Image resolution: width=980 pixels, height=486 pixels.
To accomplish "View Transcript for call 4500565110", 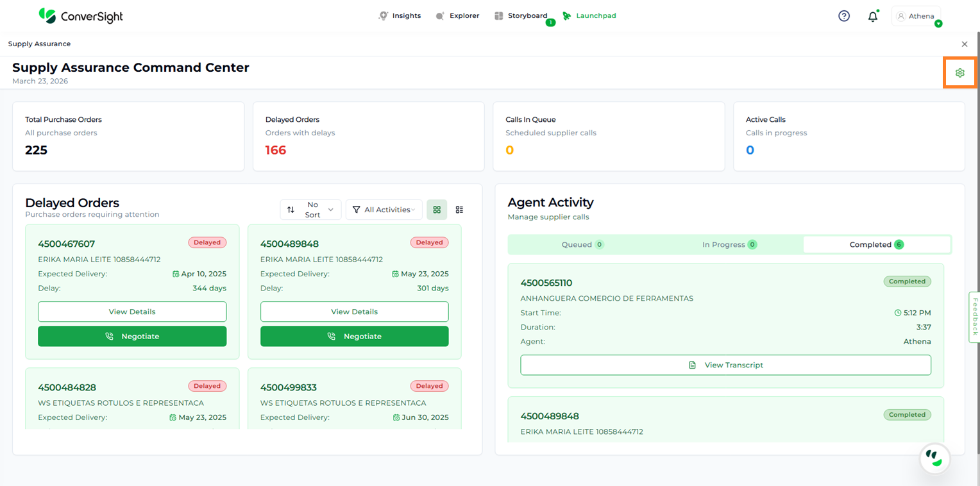I will click(725, 365).
